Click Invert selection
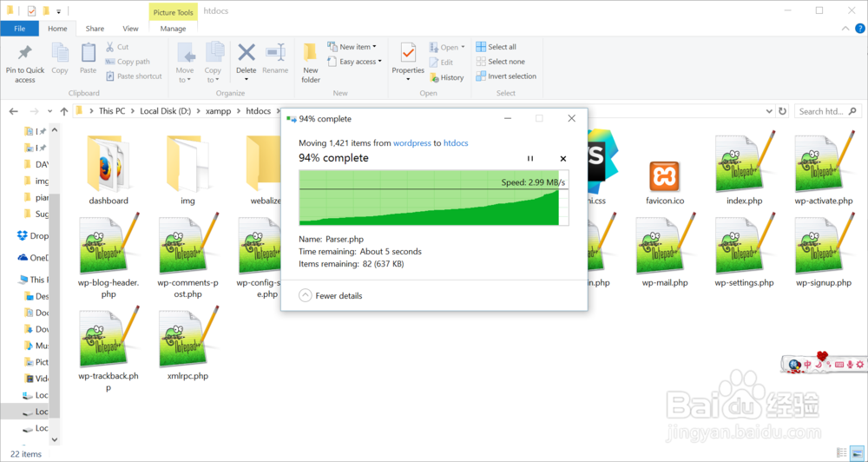This screenshot has width=868, height=462. [506, 76]
